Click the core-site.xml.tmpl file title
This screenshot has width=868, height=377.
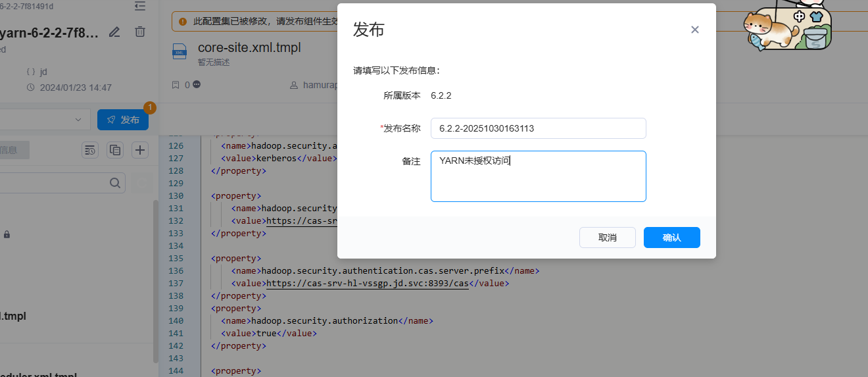[249, 48]
